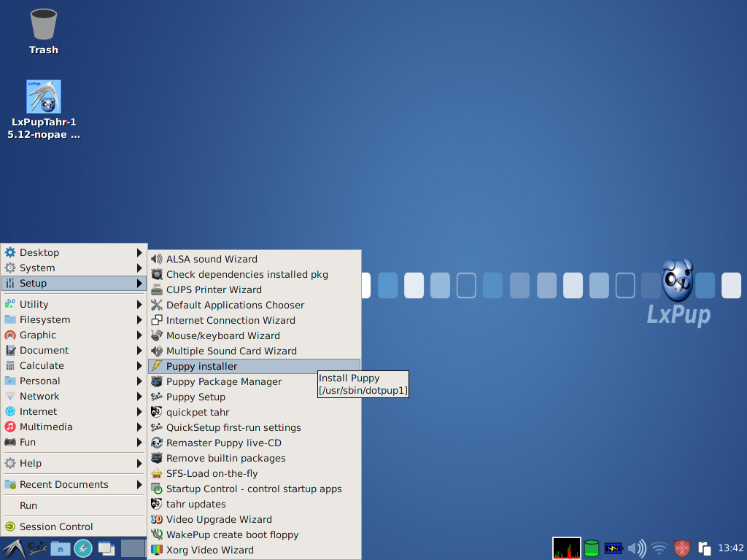Open the Document menu category

[74, 350]
